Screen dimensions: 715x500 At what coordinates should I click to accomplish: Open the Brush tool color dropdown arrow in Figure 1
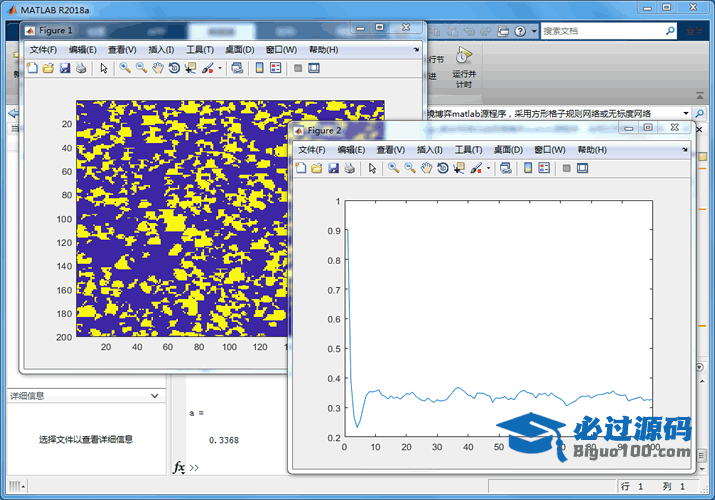219,70
